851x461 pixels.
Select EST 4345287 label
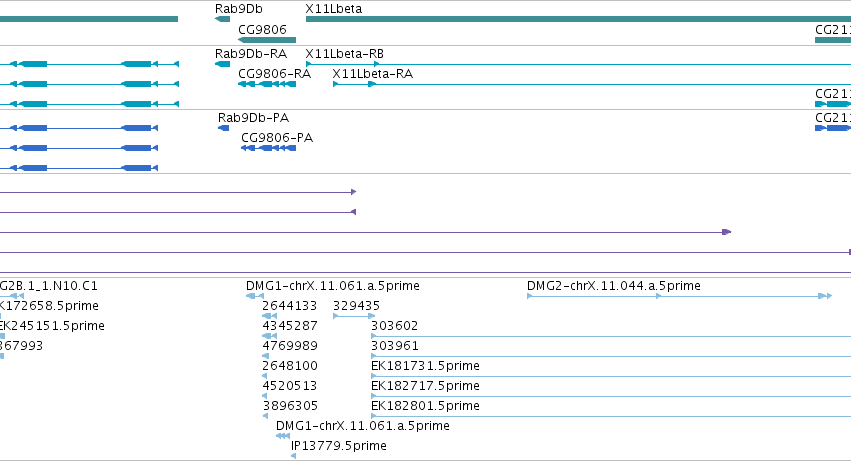290,326
